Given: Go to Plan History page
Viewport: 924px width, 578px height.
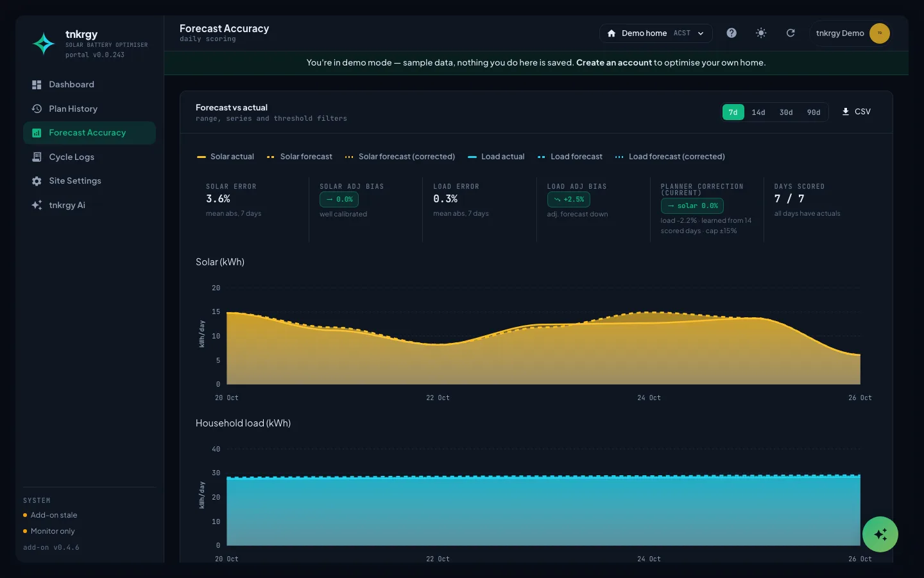Looking at the screenshot, I should tap(89, 109).
